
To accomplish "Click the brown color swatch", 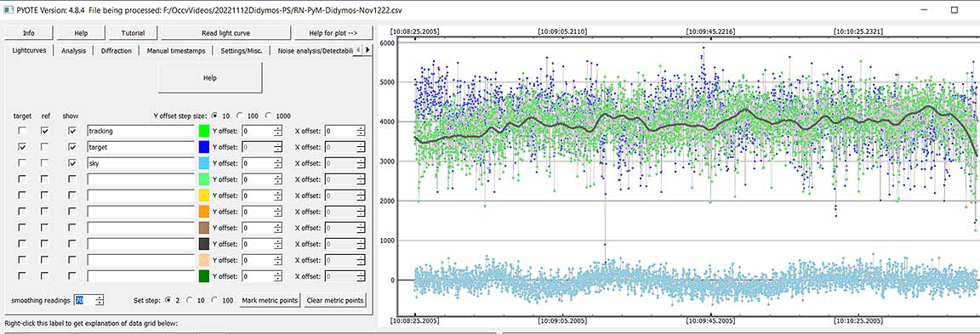I will pyautogui.click(x=204, y=227).
